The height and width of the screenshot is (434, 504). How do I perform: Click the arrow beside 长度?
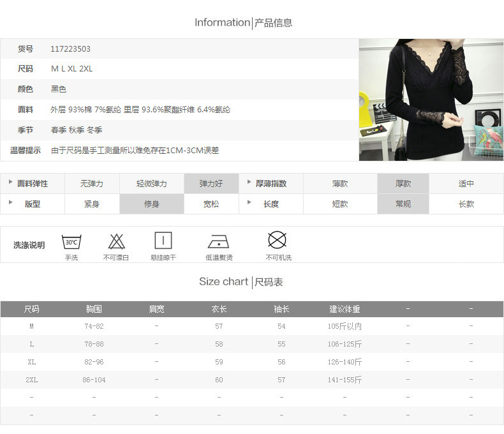coord(249,203)
